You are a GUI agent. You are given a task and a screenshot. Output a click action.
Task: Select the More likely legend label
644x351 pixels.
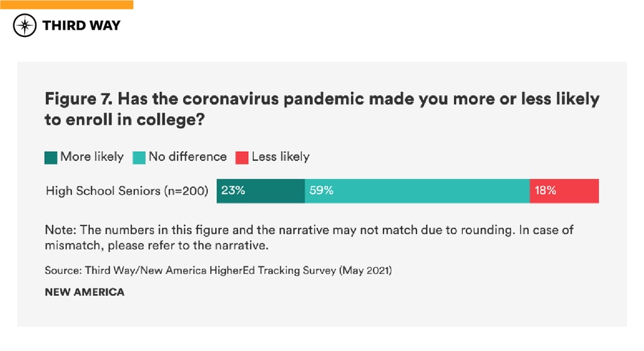point(92,157)
